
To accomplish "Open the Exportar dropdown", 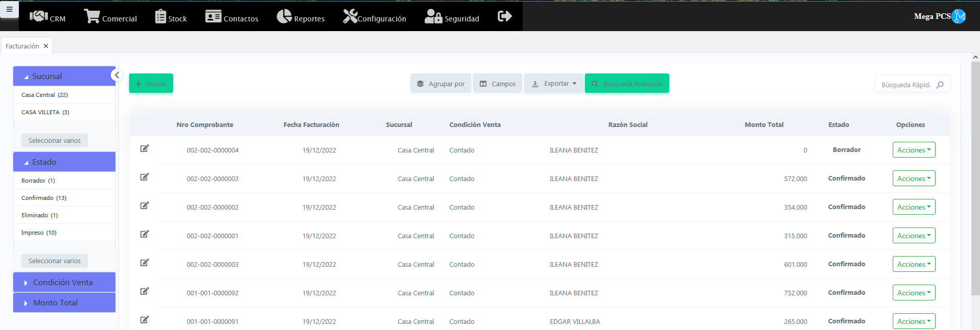I will pos(553,84).
